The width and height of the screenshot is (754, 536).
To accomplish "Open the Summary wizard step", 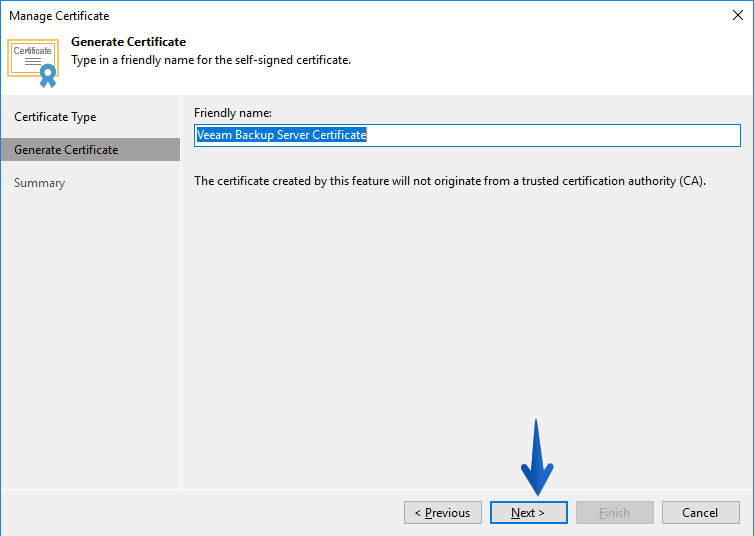I will click(90, 183).
